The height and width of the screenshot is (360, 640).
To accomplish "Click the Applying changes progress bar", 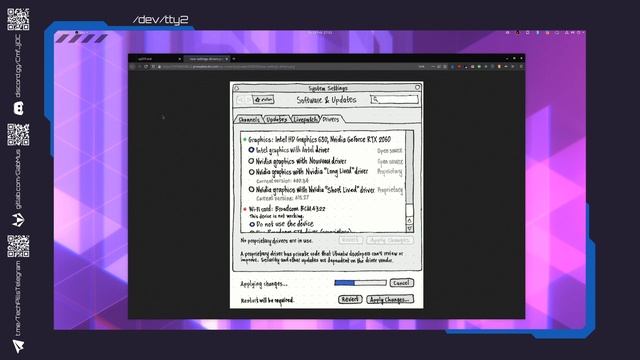I will point(360,282).
